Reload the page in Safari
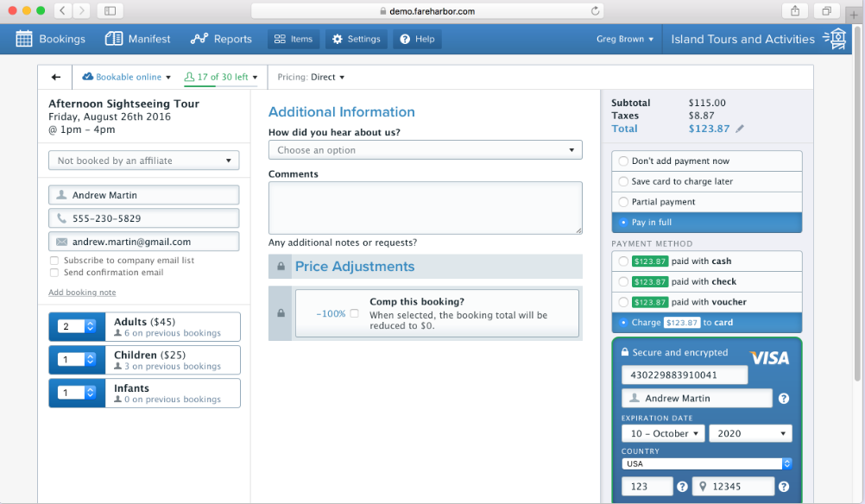The width and height of the screenshot is (865, 504). tap(595, 11)
